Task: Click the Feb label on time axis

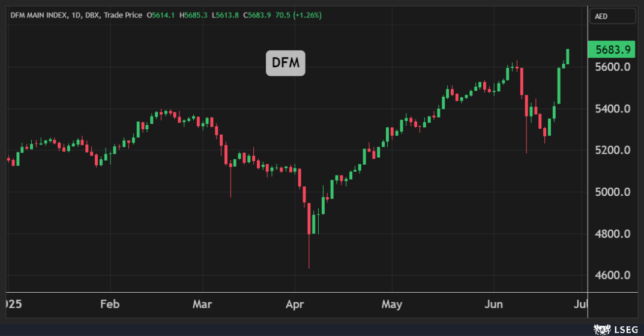Action: click(x=109, y=304)
